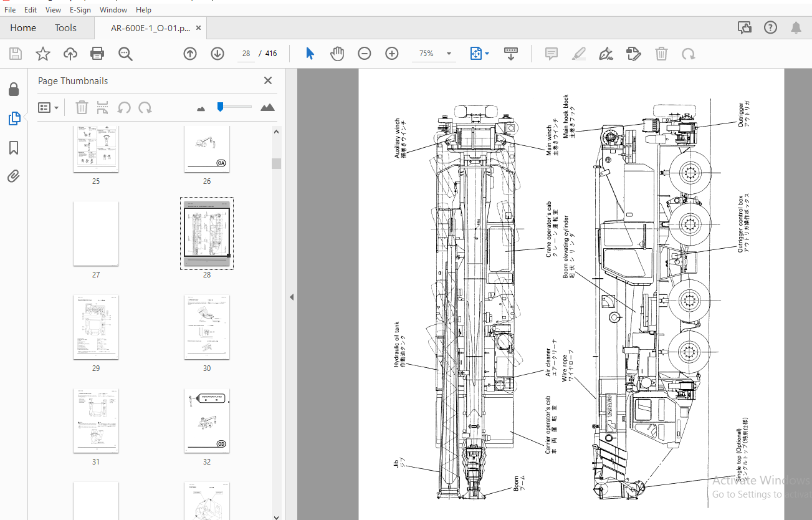Select page 29 thumbnail
Viewport: 812px width, 520px height.
tap(96, 327)
